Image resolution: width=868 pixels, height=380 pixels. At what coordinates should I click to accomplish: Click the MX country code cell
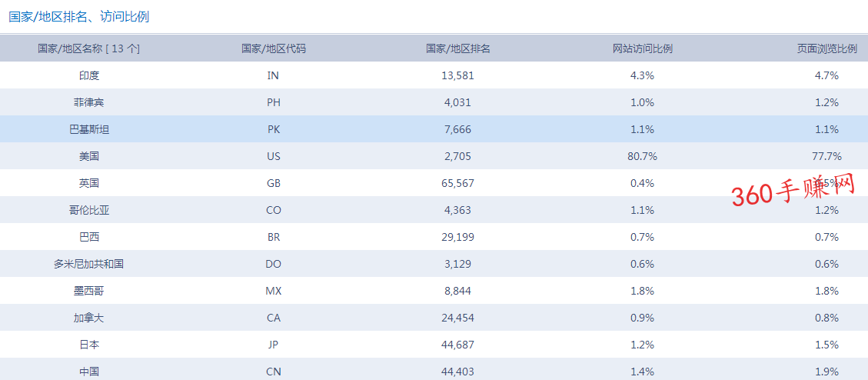pos(274,291)
